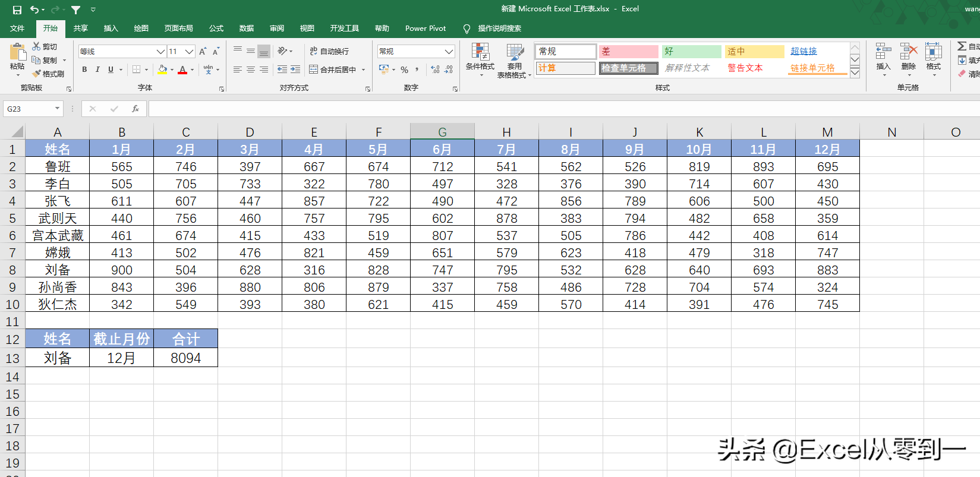Toggle center horizontal alignment
This screenshot has height=477, width=980.
[x=251, y=70]
